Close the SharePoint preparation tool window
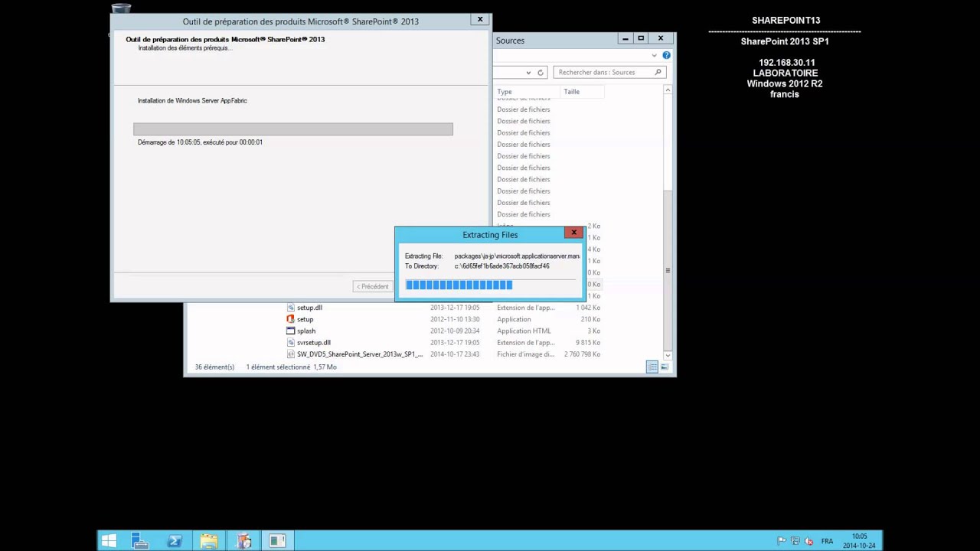This screenshot has width=980, height=551. tap(480, 19)
